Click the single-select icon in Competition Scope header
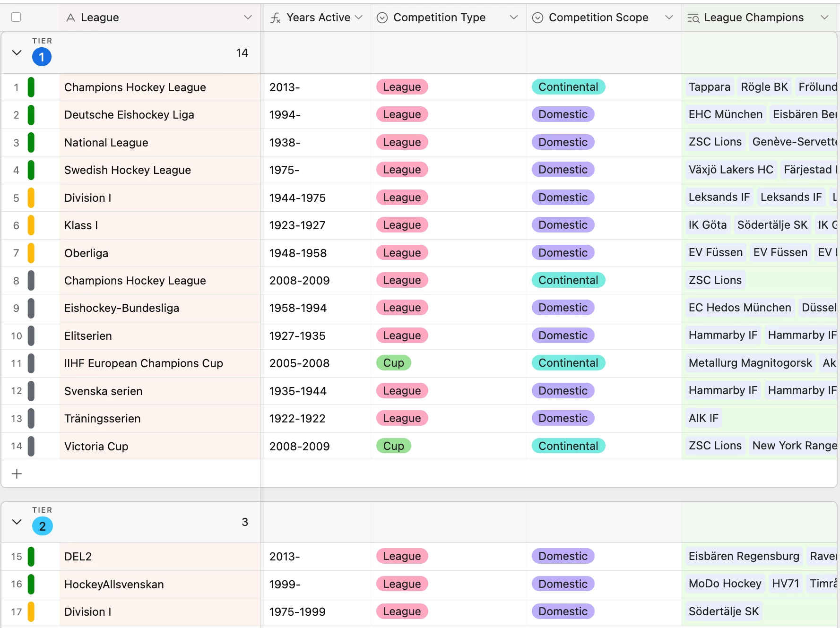The width and height of the screenshot is (840, 628). coord(537,18)
